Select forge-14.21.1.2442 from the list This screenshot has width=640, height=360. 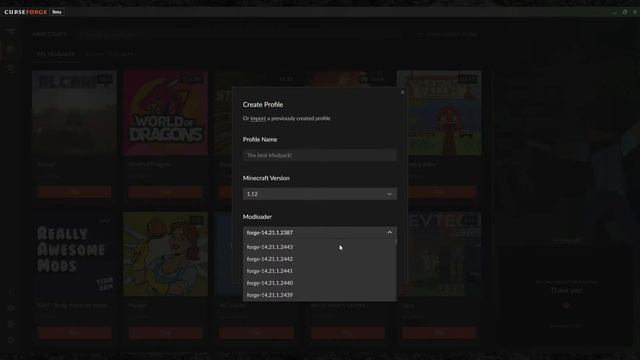(319, 259)
